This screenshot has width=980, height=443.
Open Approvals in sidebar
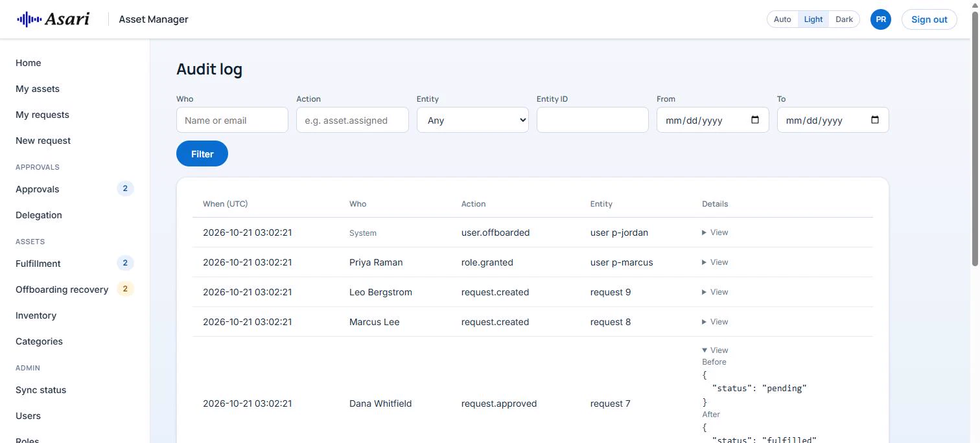[38, 189]
